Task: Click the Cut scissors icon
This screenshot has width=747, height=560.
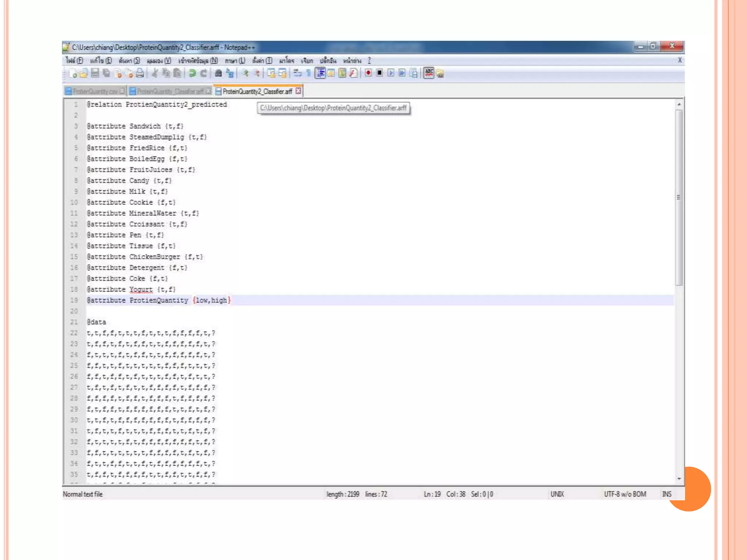Action: (x=155, y=73)
